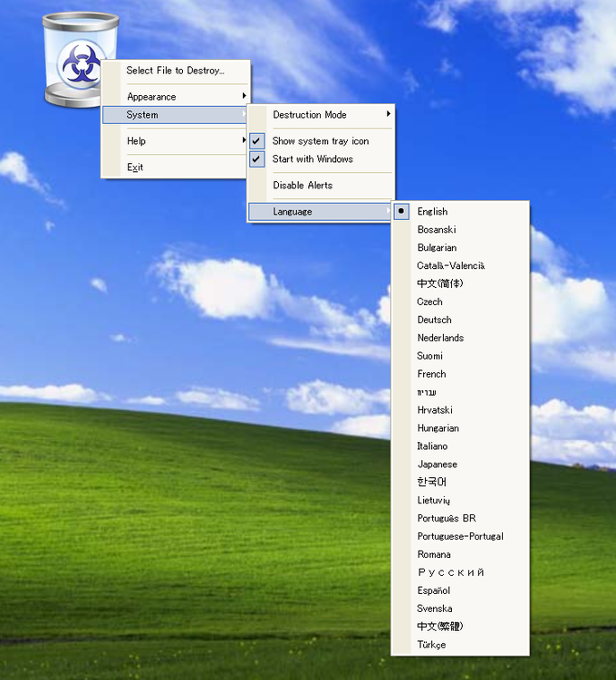Select 中文(简体) simplified Chinese

pyautogui.click(x=460, y=283)
